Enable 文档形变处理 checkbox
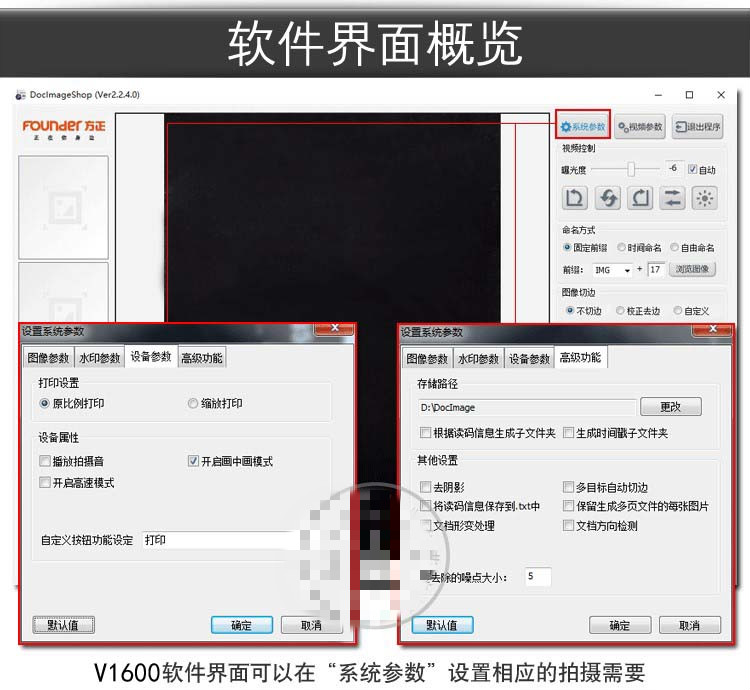This screenshot has width=750, height=690. click(x=425, y=525)
